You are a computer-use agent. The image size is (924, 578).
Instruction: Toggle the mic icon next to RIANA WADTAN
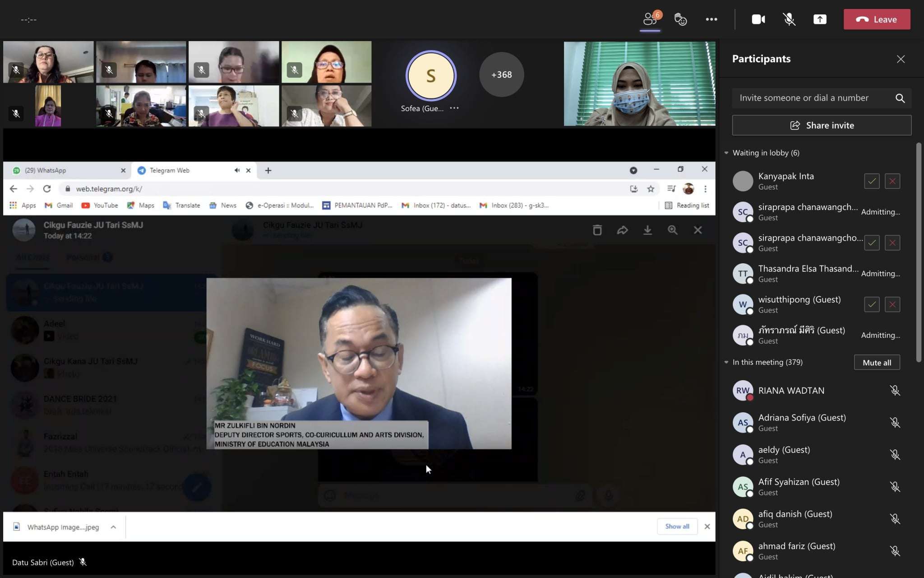[895, 391]
